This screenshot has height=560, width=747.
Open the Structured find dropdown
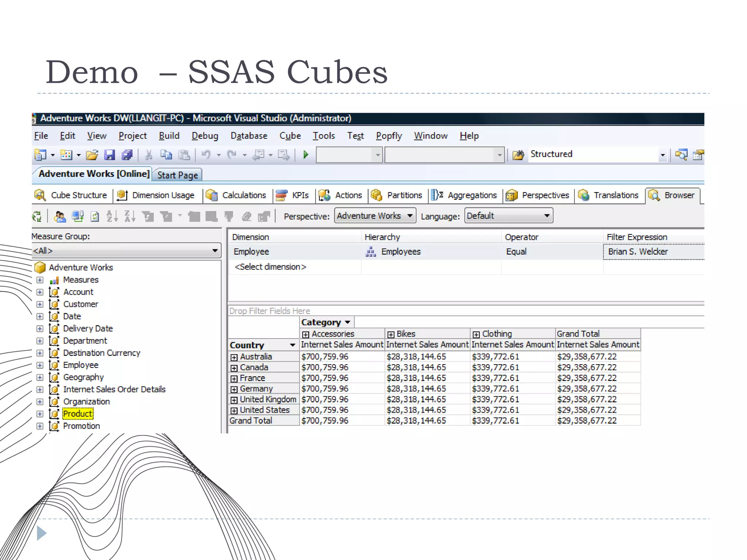(663, 155)
